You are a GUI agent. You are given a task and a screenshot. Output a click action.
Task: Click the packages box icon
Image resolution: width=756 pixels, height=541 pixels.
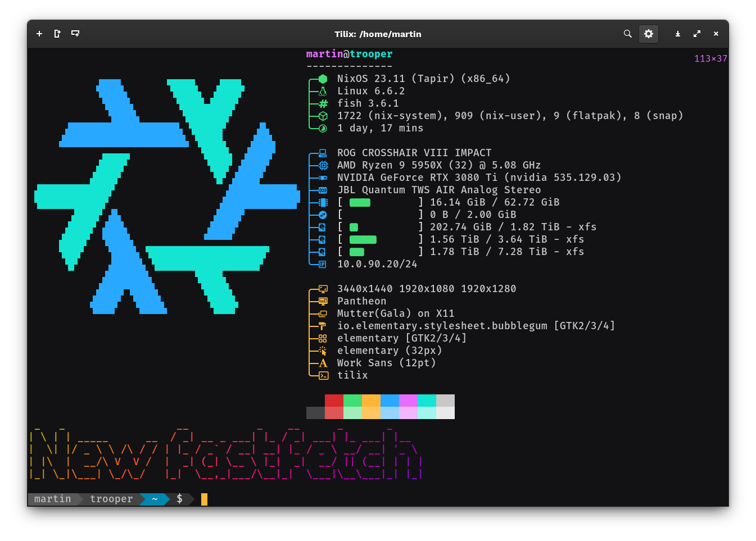coord(323,116)
